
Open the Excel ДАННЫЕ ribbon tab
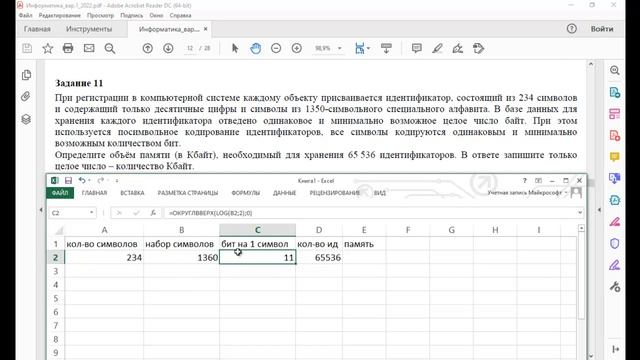284,193
